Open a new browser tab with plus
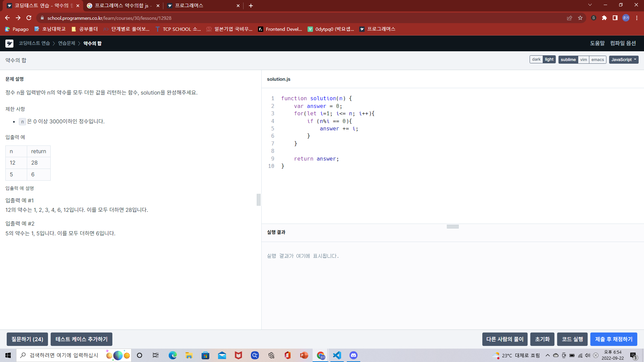Screen dimensions: 644x362 (251, 6)
